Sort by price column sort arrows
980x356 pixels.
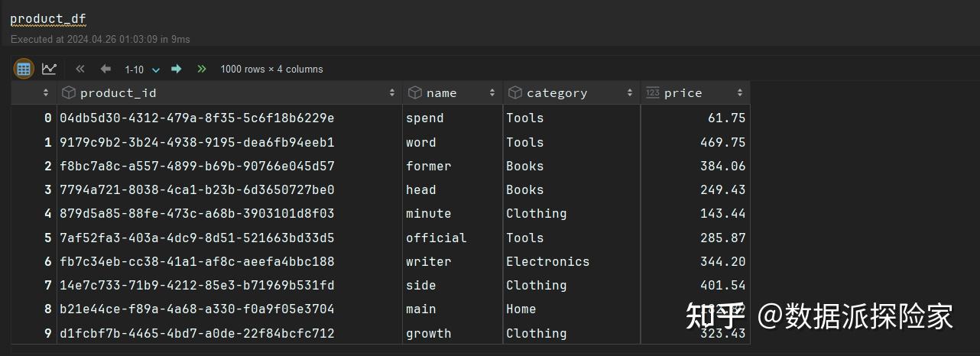(x=740, y=92)
